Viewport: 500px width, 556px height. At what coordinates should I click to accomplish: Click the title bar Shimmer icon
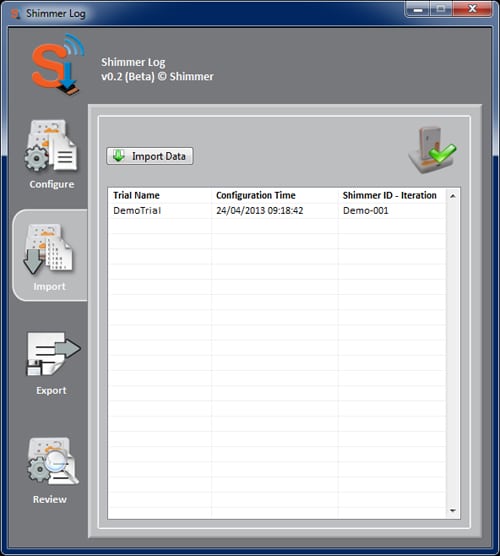click(15, 13)
